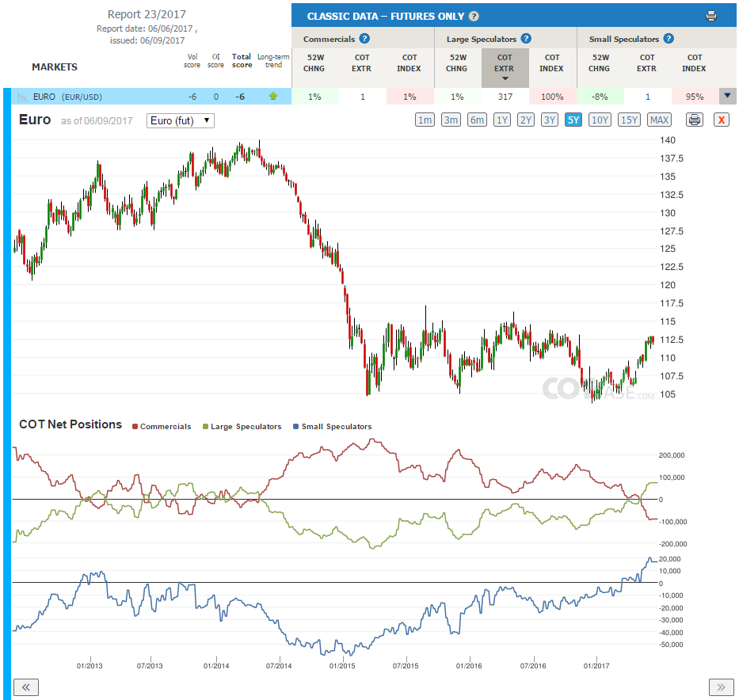Print the Euro chart via printer button
The image size is (739, 700).
[694, 120]
